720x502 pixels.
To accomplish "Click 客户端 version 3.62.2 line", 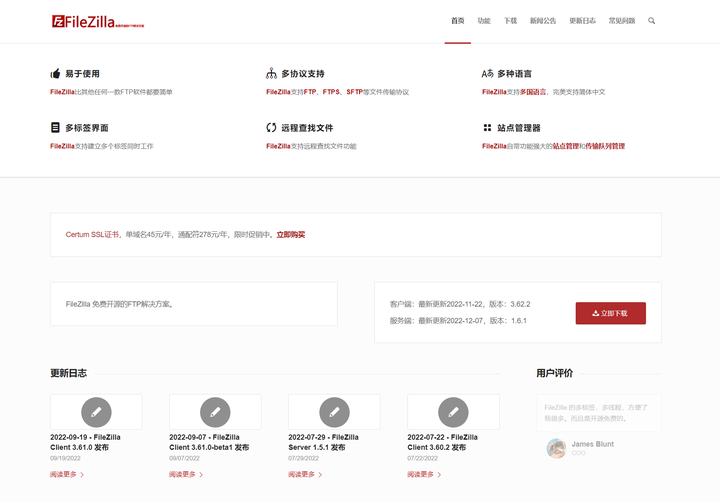I will 460,304.
